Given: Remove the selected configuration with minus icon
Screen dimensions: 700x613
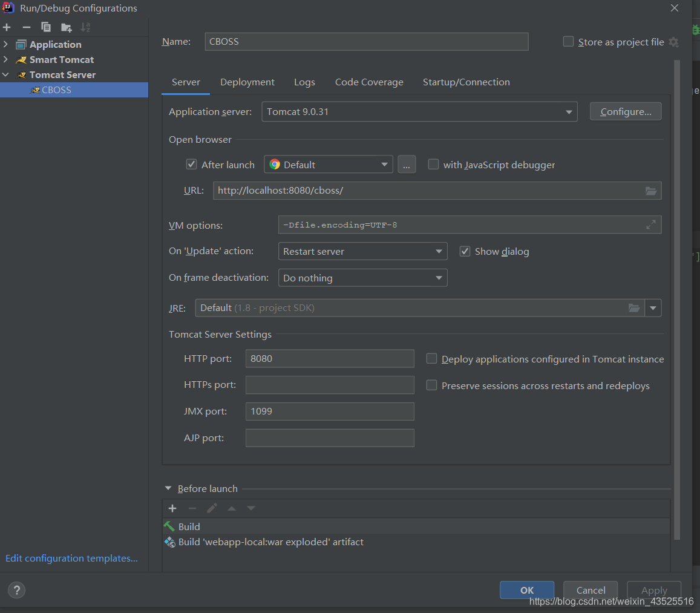Looking at the screenshot, I should (x=27, y=27).
